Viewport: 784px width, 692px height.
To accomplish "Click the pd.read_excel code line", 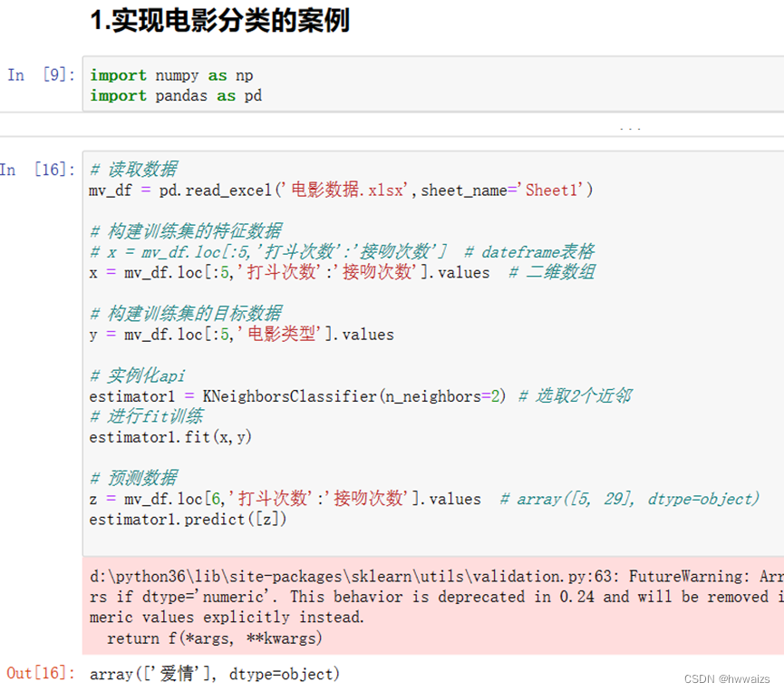I will click(341, 190).
